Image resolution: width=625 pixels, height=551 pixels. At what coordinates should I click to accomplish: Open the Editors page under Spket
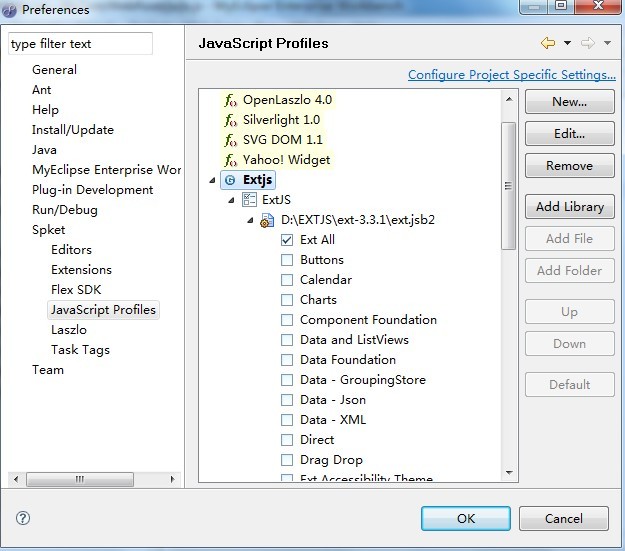(71, 250)
